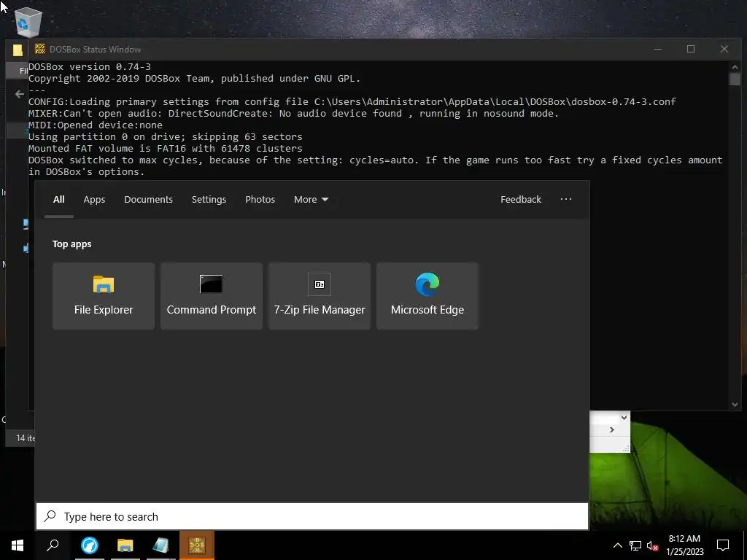Select the Settings search tab
The height and width of the screenshot is (560, 747).
point(209,200)
